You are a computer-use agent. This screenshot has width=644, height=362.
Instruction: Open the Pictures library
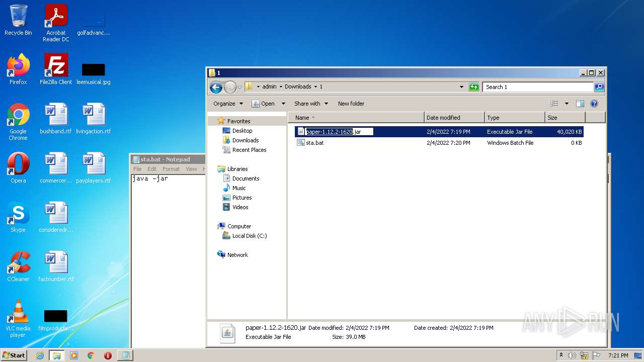click(242, 198)
